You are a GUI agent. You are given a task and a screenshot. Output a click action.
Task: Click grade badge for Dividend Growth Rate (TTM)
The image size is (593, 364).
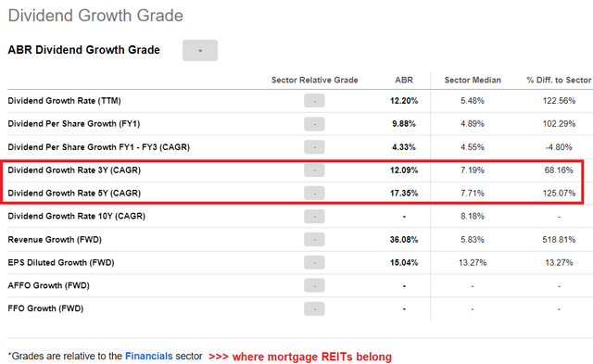(314, 101)
